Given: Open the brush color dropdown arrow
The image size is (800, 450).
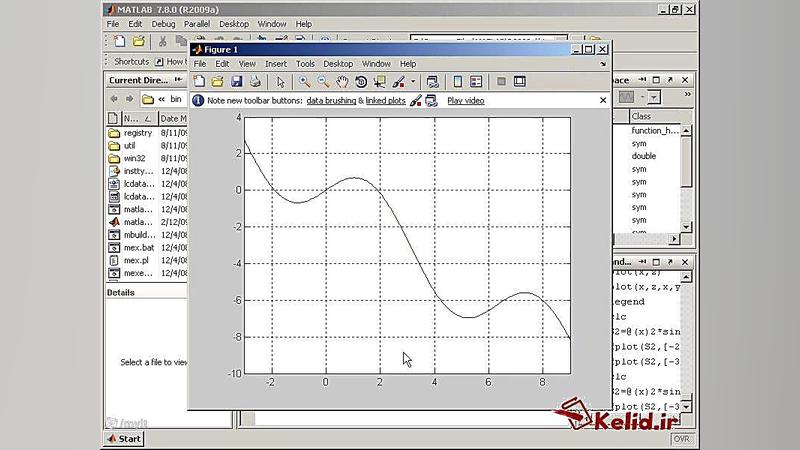Looking at the screenshot, I should click(413, 82).
